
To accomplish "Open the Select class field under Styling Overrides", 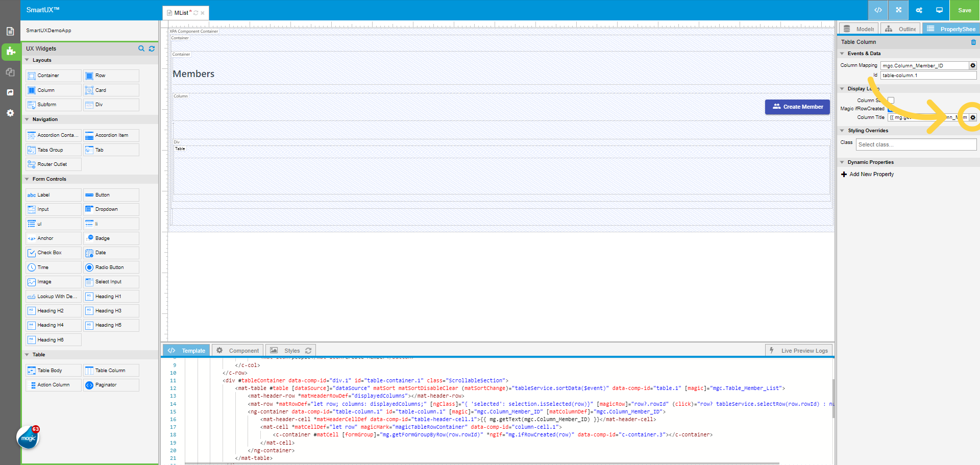I will 916,144.
